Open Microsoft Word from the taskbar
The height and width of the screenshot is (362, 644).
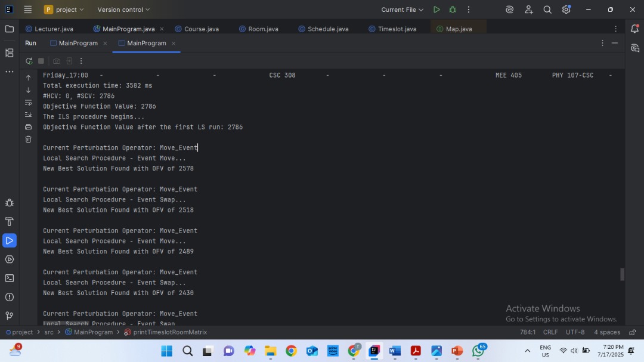click(395, 351)
